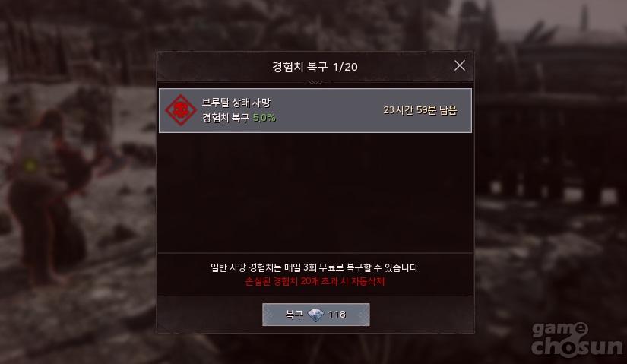Select the 브루탈 상태 사망 entry
Screen dimensions: 627x364
point(315,110)
